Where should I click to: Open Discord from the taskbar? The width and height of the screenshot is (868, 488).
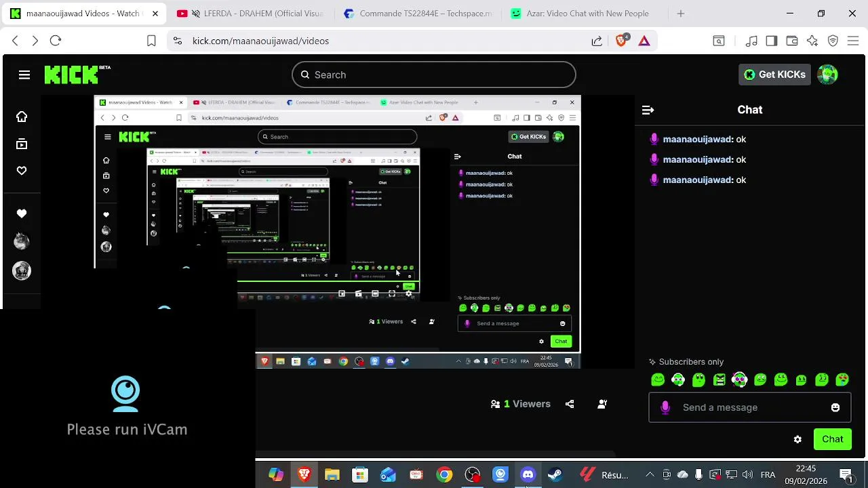[x=528, y=475]
